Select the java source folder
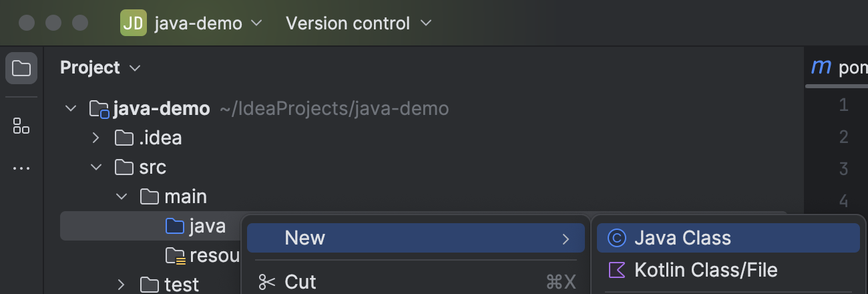This screenshot has height=294, width=868. point(207,227)
